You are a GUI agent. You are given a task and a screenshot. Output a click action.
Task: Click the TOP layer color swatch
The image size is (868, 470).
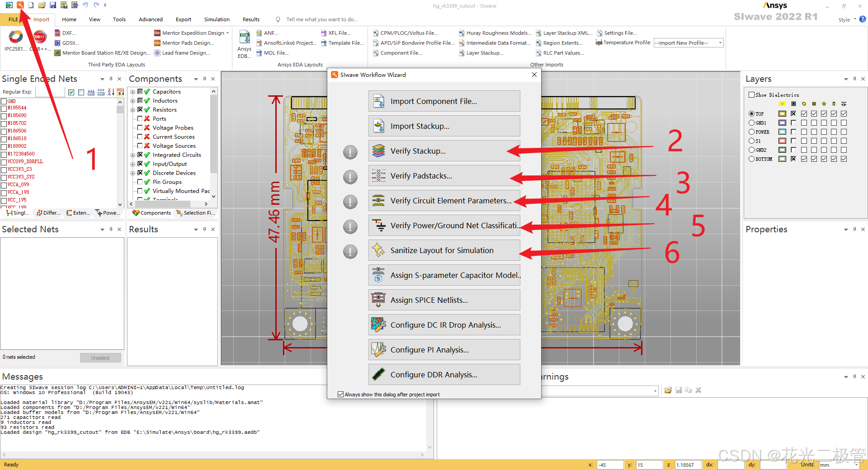click(x=783, y=113)
